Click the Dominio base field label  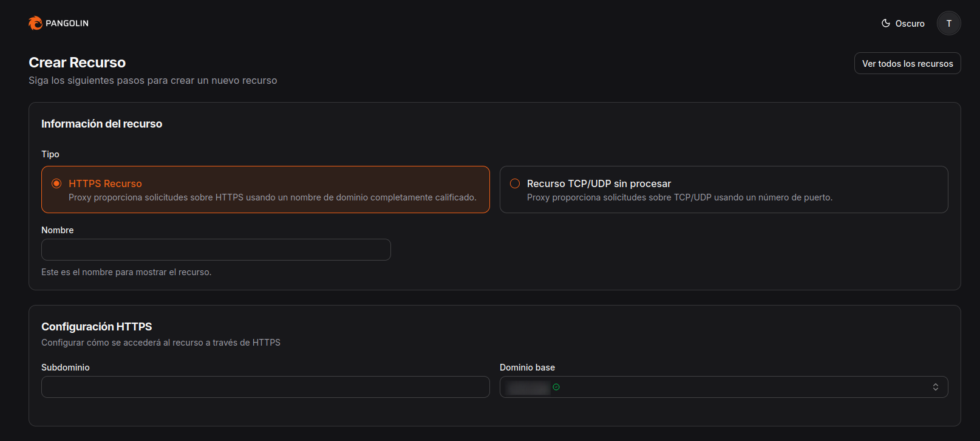[527, 367]
